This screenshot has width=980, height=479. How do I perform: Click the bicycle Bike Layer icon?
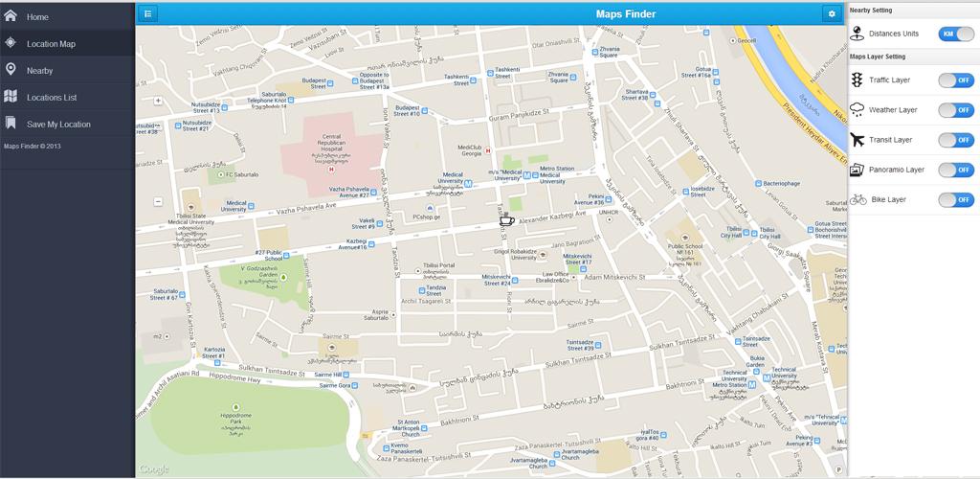tap(857, 199)
